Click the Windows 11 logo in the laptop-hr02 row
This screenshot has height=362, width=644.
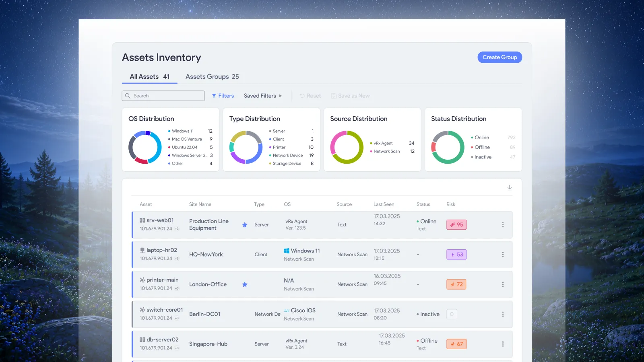click(x=287, y=251)
